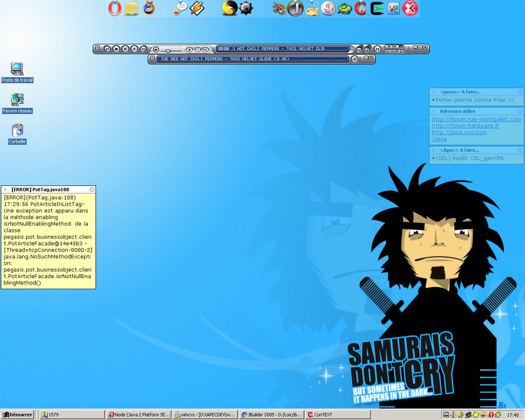Viewport: 525px width, 420px height.
Task: Toggle Winamp media library ML button
Action: tap(205, 50)
